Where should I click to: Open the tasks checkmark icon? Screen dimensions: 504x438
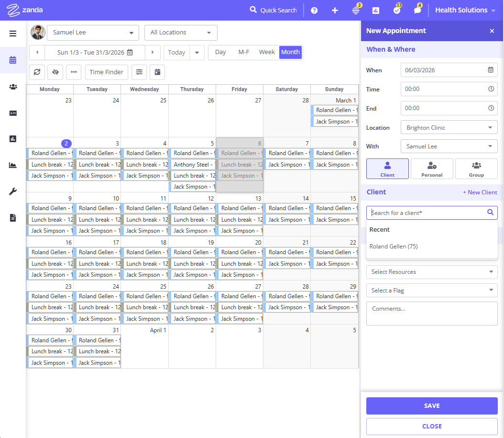(396, 10)
